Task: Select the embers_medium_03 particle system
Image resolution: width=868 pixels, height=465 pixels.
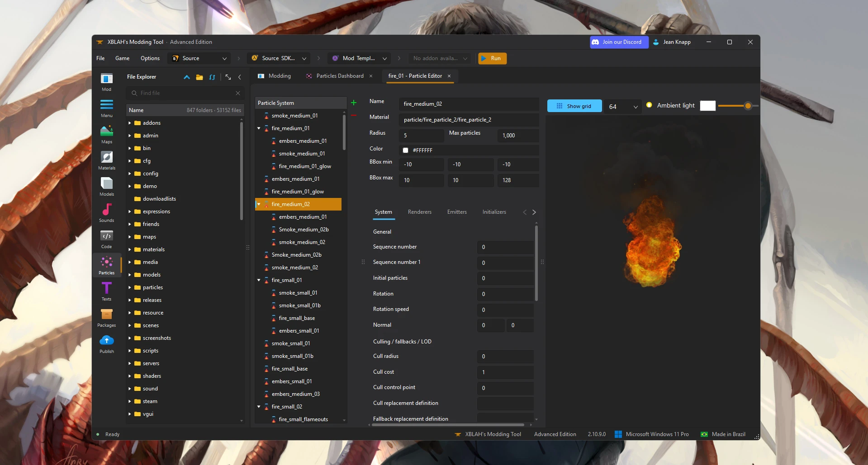Action: 295,394
